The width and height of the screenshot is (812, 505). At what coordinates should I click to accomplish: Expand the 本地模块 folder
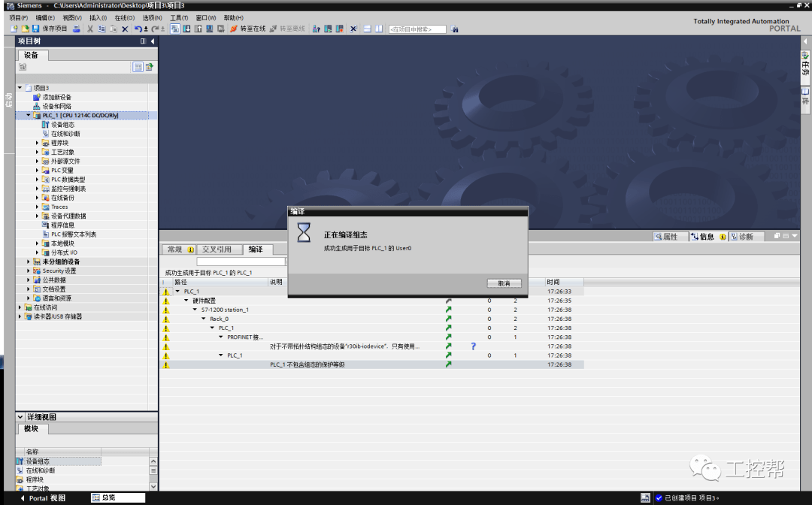[x=38, y=243]
